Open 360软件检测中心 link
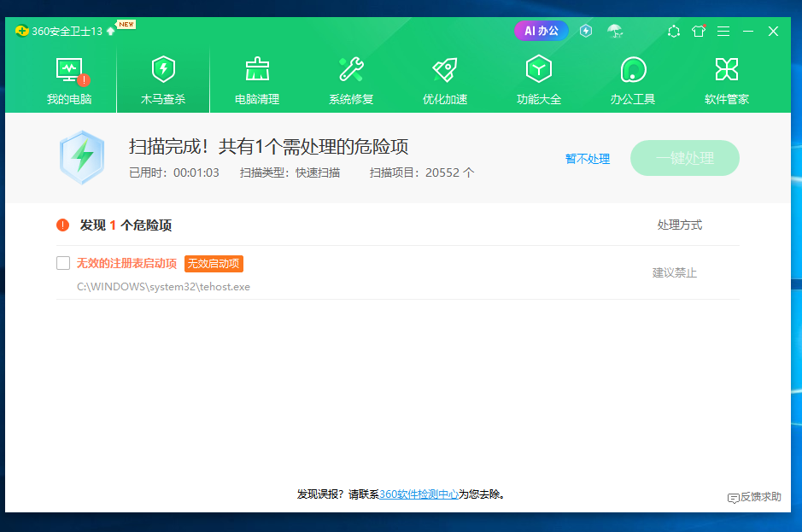 pyautogui.click(x=419, y=494)
